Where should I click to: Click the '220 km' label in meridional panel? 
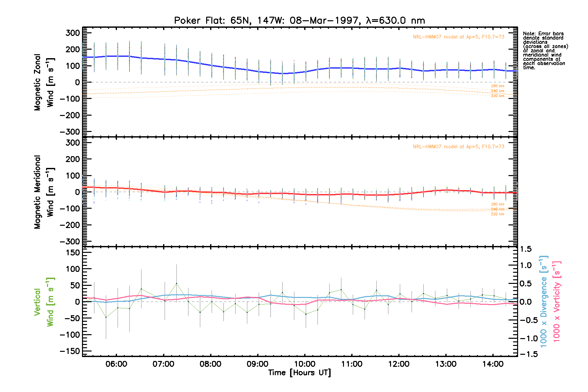(498, 214)
